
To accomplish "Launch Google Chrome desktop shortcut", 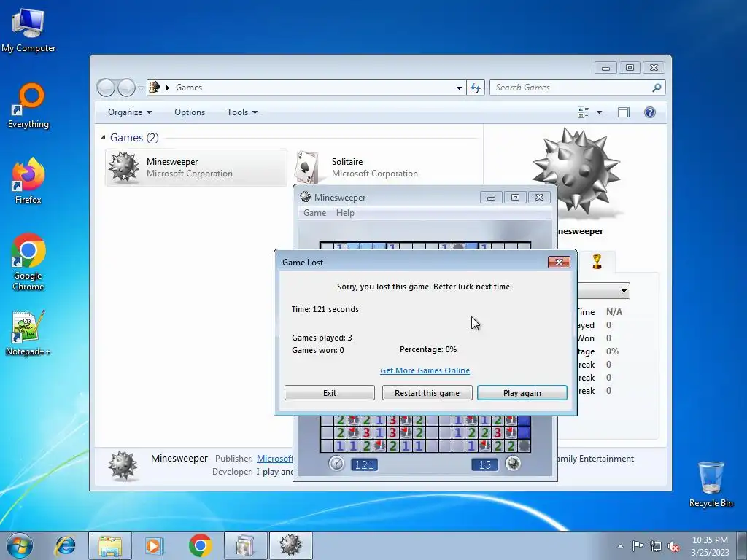I will click(28, 262).
